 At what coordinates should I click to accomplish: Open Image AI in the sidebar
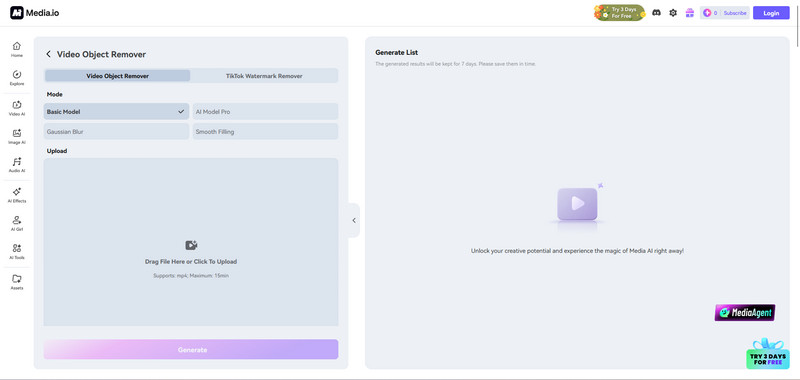click(x=17, y=137)
